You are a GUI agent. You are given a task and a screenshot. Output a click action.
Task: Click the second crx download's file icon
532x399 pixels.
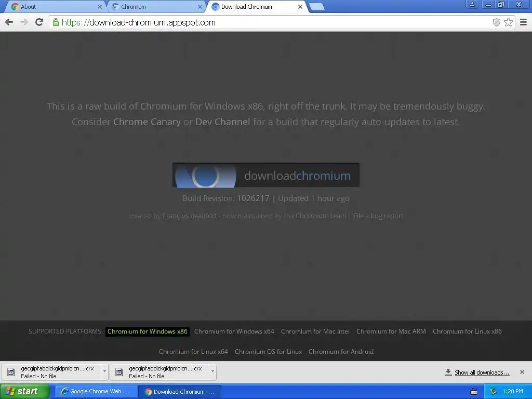[119, 372]
